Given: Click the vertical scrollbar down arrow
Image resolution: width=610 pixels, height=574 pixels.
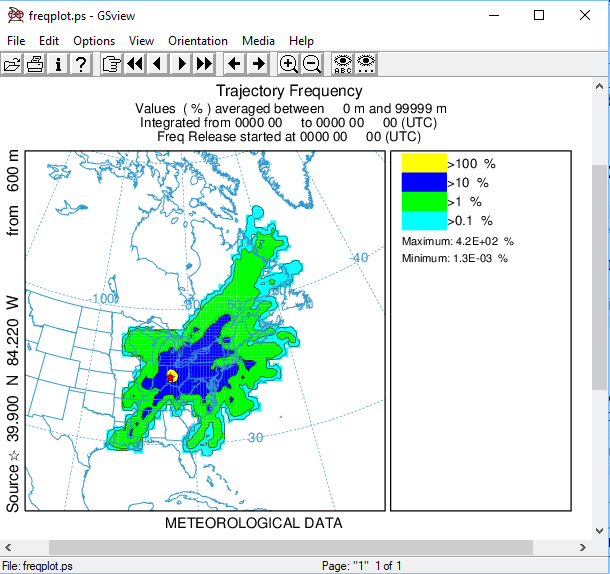Looking at the screenshot, I should point(599,530).
